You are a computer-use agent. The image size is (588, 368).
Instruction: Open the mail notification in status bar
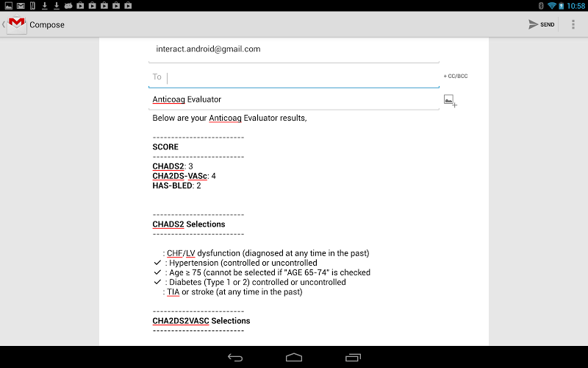click(21, 5)
